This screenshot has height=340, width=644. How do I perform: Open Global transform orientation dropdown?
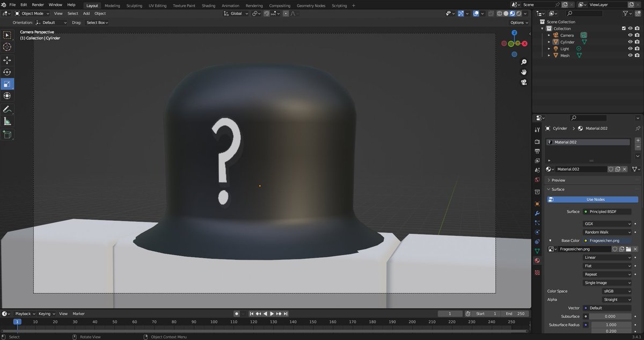236,13
